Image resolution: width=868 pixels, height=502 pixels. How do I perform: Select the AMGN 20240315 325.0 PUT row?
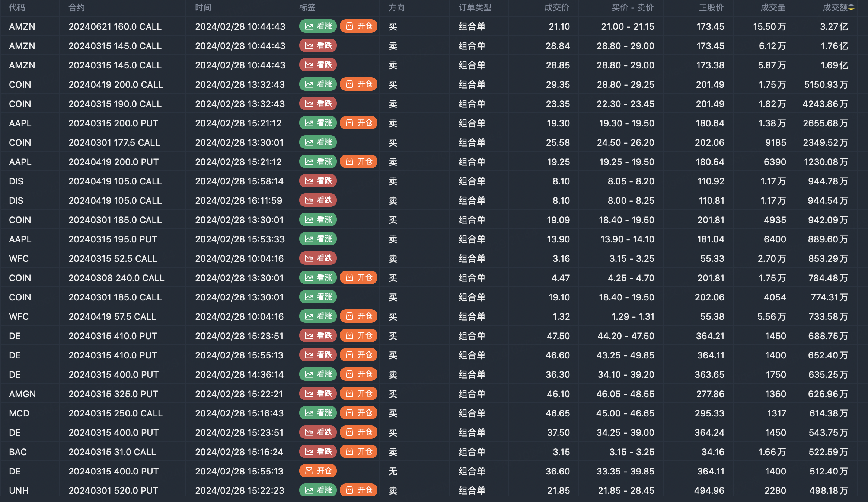114,394
